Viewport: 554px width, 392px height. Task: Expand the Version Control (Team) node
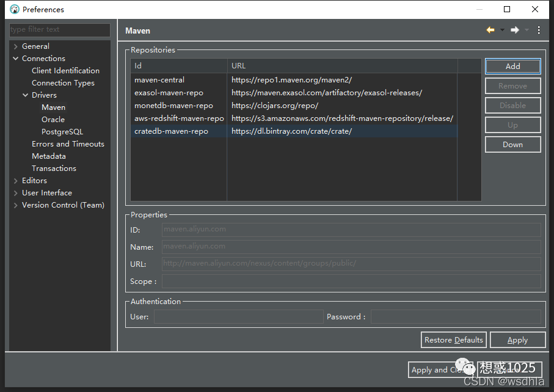[x=15, y=205]
